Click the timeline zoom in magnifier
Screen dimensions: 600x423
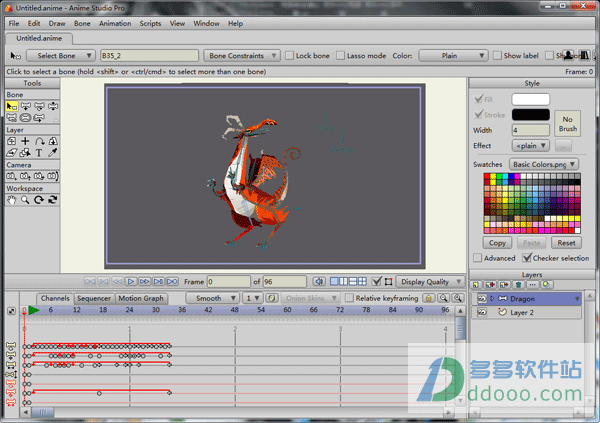point(458,298)
